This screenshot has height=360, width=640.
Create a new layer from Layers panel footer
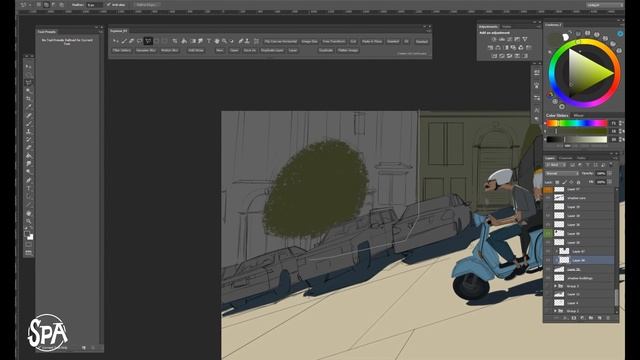click(600, 318)
